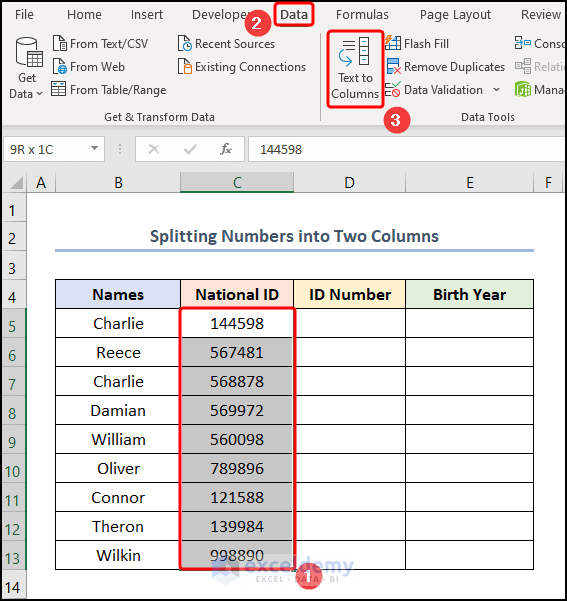Click empty ID Number cell beside Oliver
This screenshot has height=601, width=567.
pyautogui.click(x=350, y=468)
